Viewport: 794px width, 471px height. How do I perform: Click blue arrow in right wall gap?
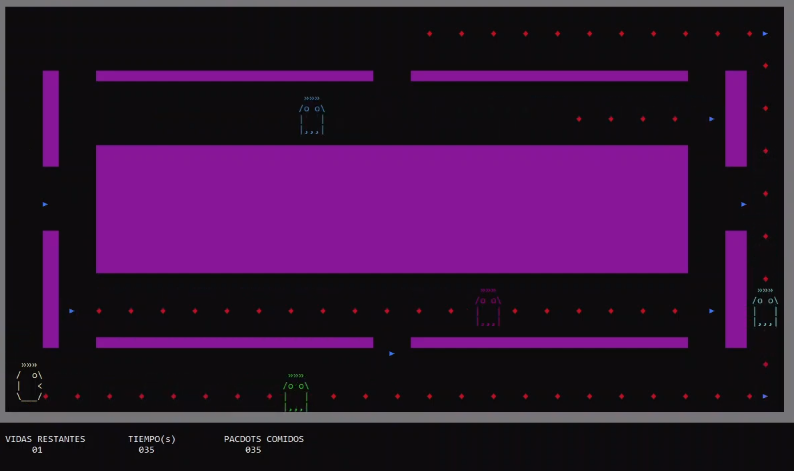point(743,205)
